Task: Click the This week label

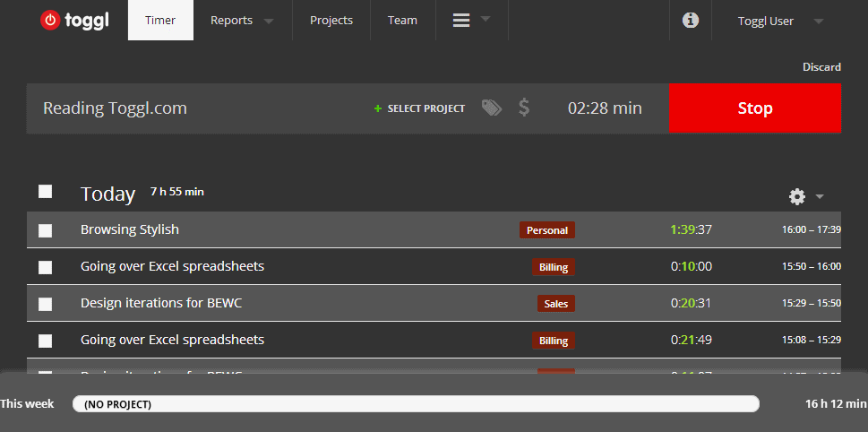Action: [x=27, y=403]
